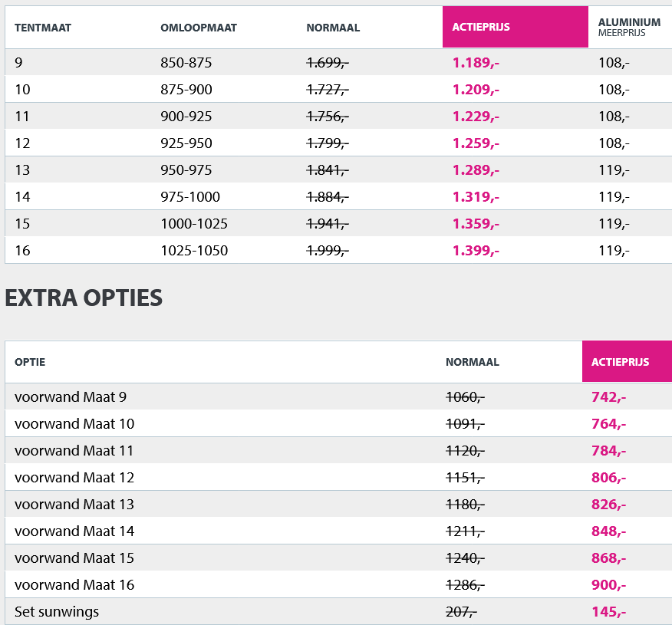This screenshot has height=625, width=672.
Task: Choose action price 1.259,- for size 12
Action: [x=476, y=143]
